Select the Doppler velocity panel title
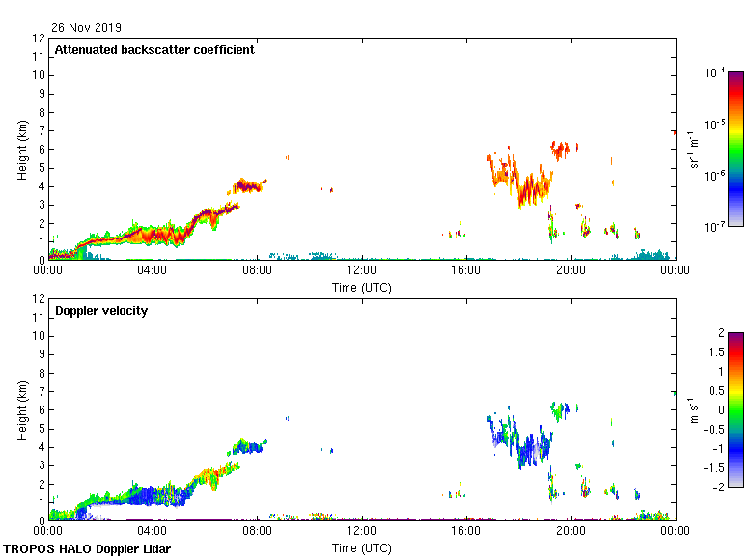Screen dimensions: 753x560 point(101,311)
